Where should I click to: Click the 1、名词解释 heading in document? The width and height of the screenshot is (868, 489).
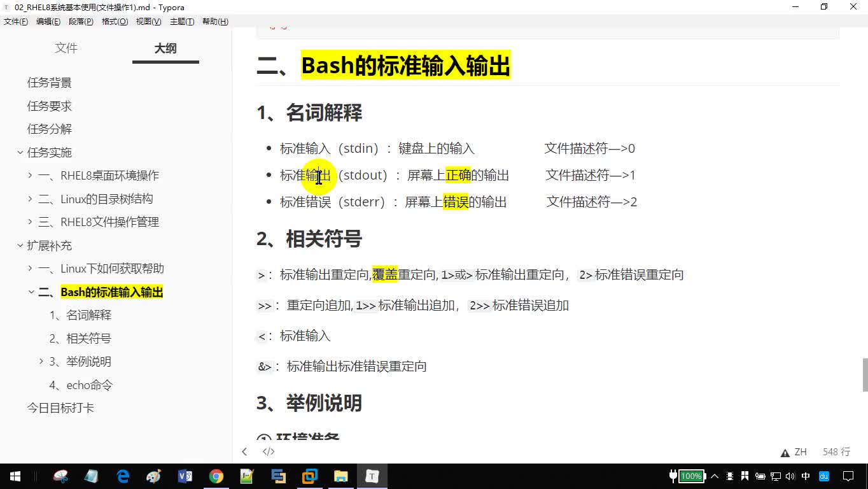point(309,113)
